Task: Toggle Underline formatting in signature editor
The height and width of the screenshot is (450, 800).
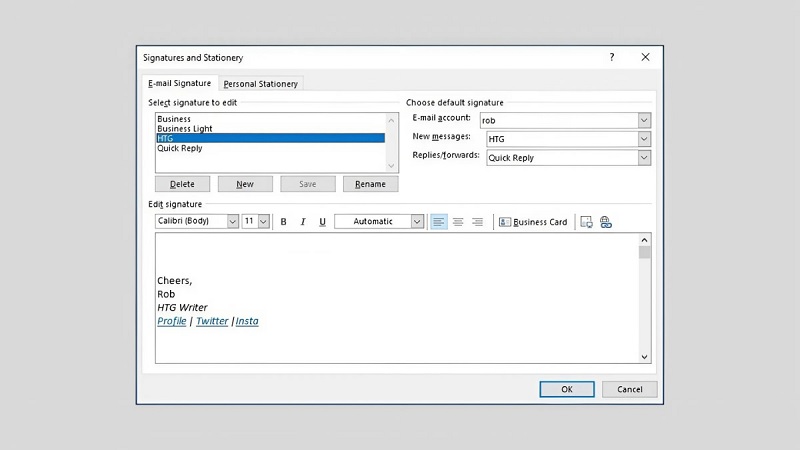Action: click(x=322, y=222)
